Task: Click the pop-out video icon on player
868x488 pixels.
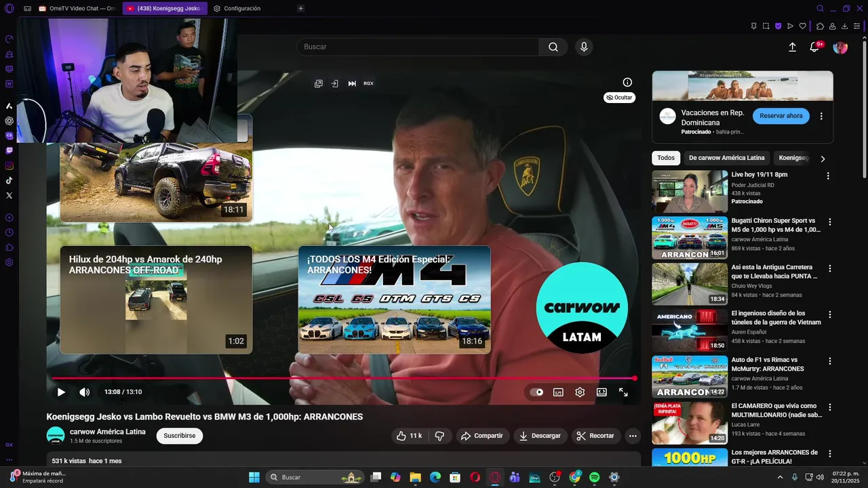Action: coord(319,83)
